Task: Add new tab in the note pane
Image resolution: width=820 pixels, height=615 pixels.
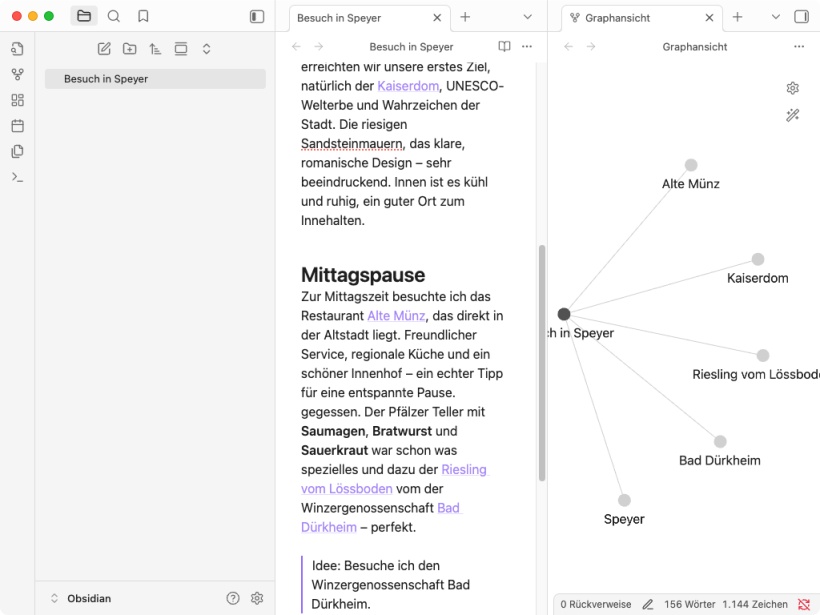Action: pos(465,17)
